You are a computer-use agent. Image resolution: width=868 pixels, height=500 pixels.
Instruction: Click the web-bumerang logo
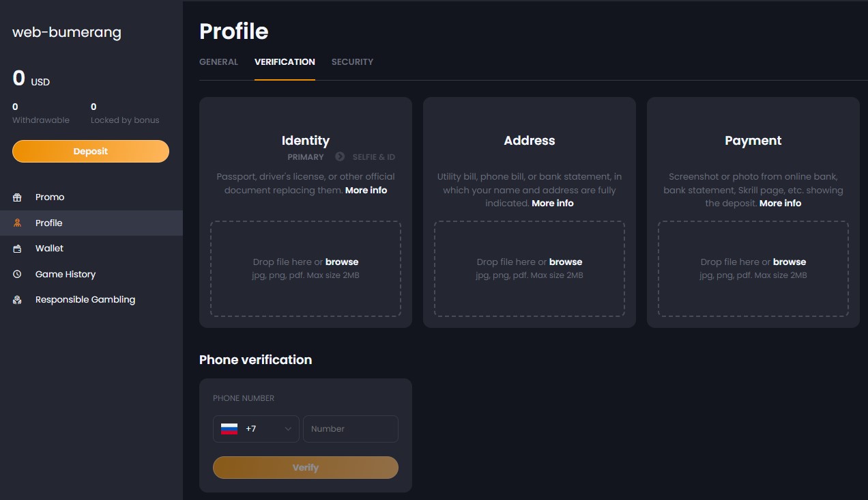66,32
